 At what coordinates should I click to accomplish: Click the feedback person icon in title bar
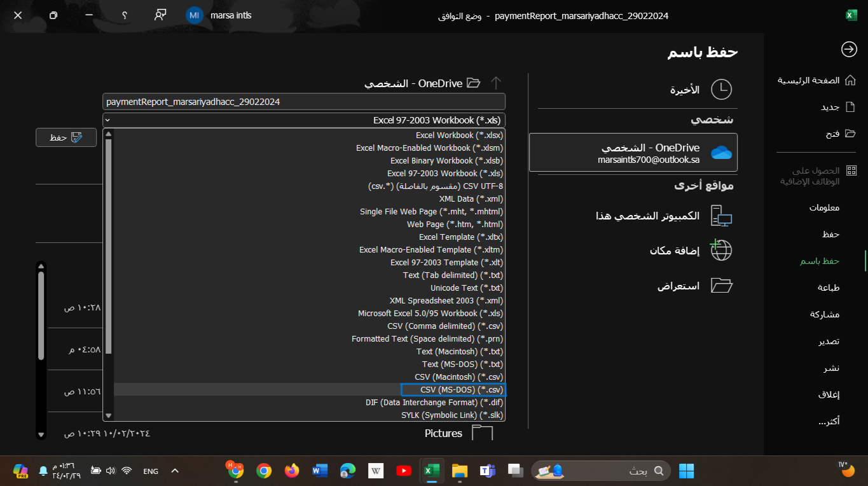(160, 15)
